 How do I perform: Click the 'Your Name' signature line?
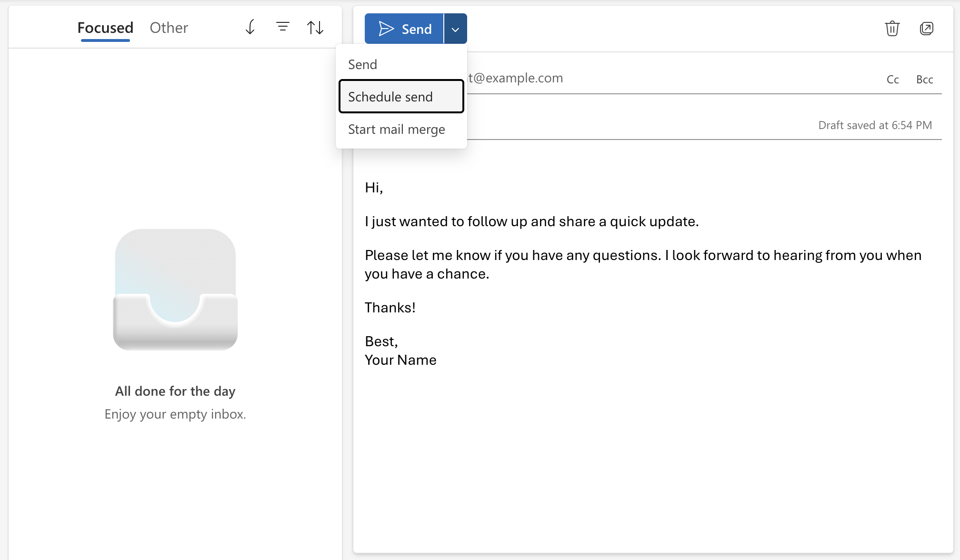[x=400, y=360]
